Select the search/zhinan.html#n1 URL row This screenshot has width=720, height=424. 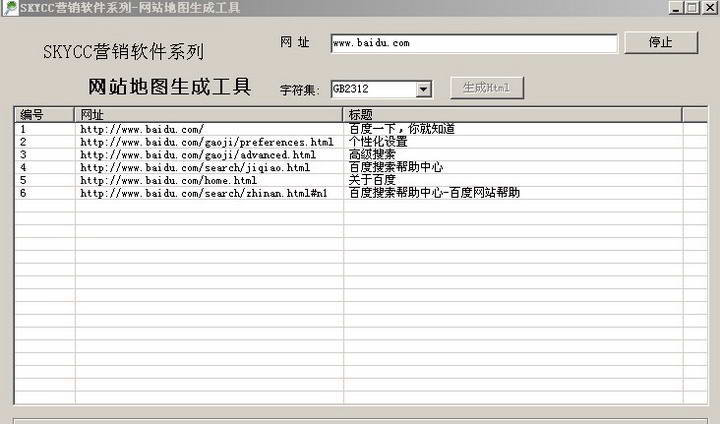point(361,193)
